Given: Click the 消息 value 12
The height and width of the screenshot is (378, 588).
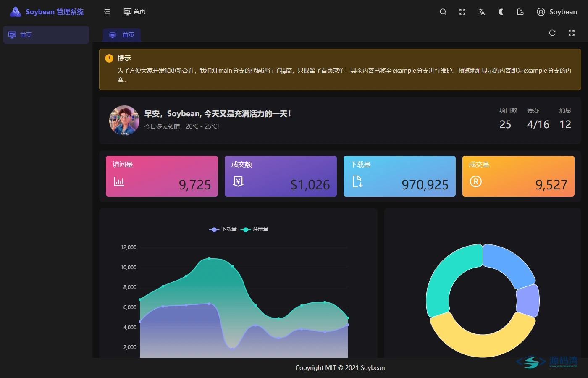Looking at the screenshot, I should [565, 125].
